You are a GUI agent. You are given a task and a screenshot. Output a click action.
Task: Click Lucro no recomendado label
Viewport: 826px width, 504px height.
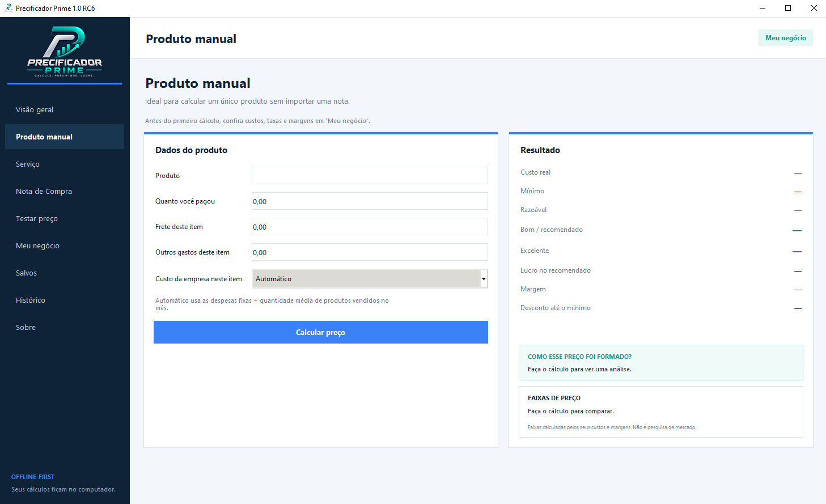(x=556, y=270)
